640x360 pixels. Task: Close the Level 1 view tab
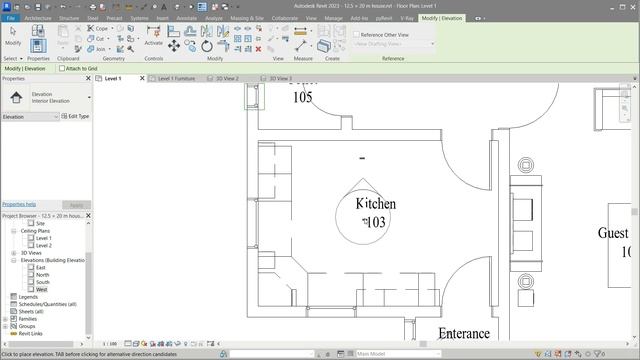pos(142,78)
